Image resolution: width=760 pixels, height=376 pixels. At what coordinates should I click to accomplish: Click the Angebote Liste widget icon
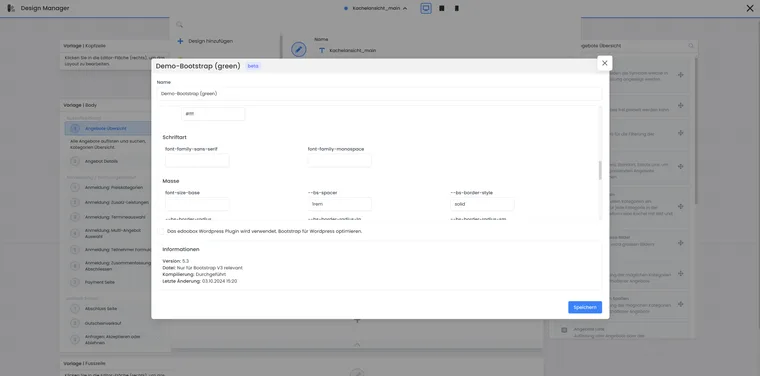click(564, 330)
